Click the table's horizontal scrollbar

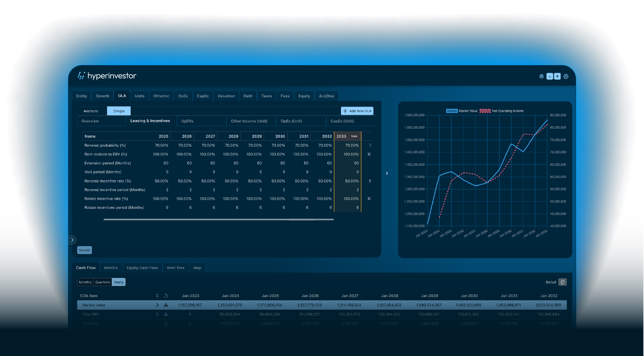tap(218, 219)
